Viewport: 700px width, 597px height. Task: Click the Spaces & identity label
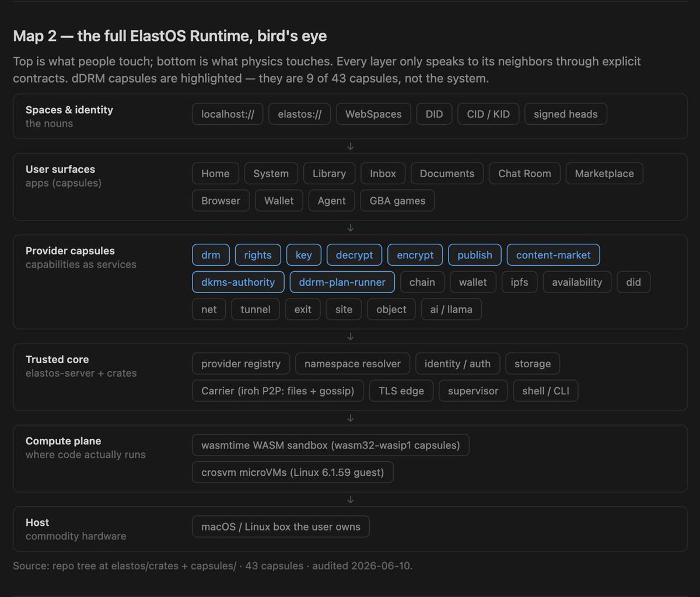point(69,110)
